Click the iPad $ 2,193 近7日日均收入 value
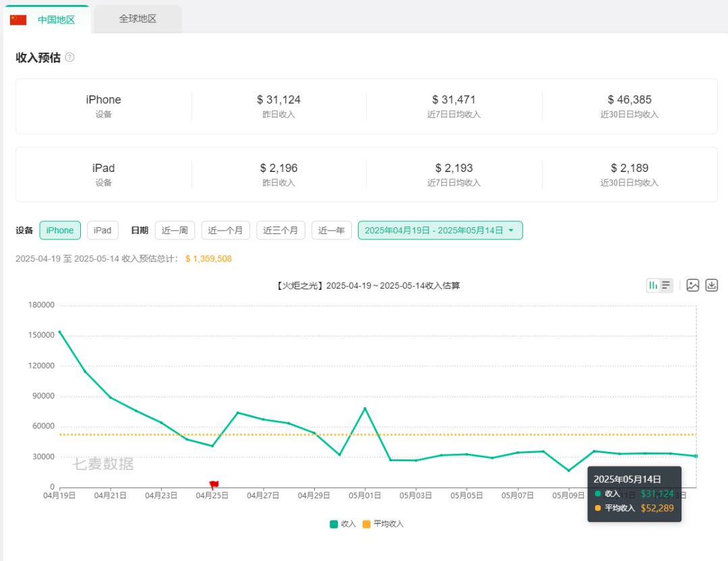Screen dimensions: 728x561 pyautogui.click(x=454, y=168)
